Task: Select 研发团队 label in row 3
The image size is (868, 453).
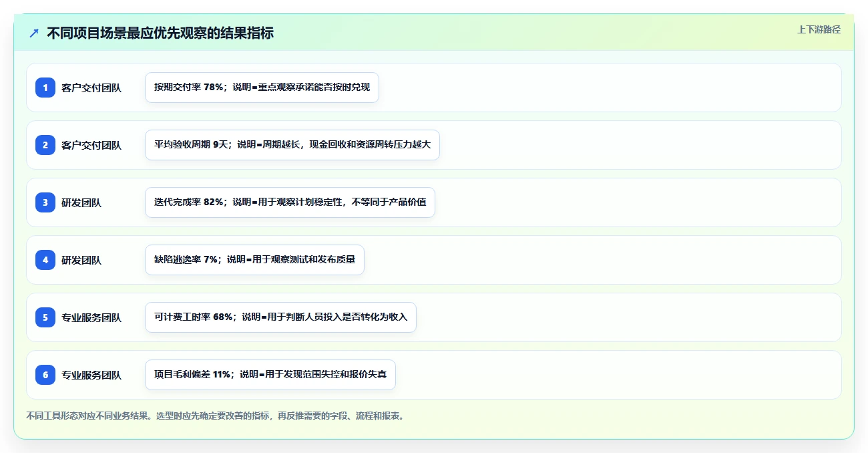Action: [x=81, y=202]
